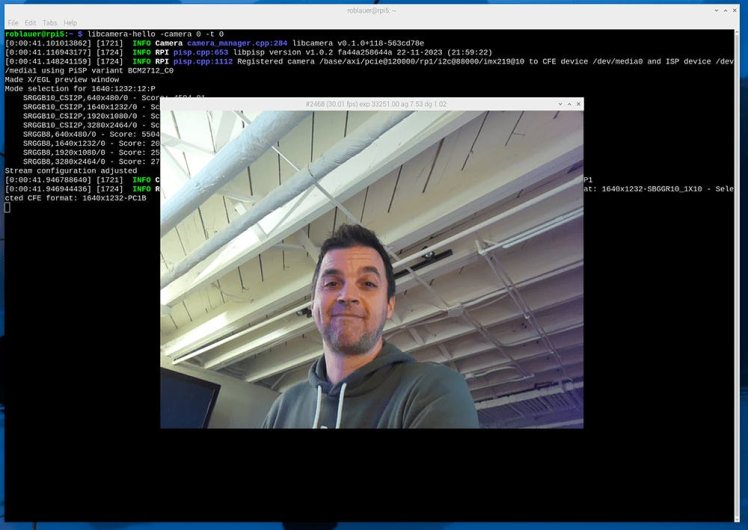This screenshot has height=530, width=748.
Task: Maximize the roblauer@rpi5 terminal window
Action: (x=726, y=10)
